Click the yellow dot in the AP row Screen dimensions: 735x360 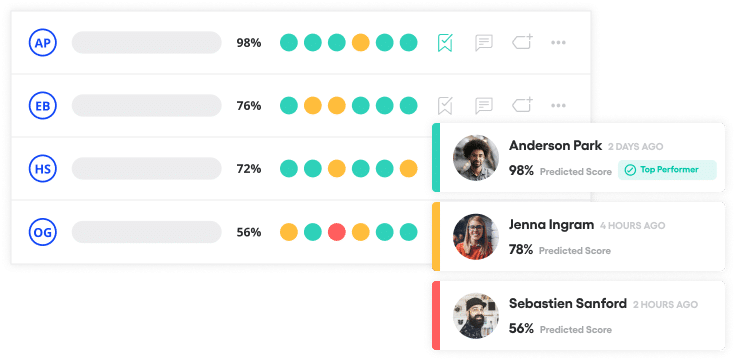click(x=360, y=43)
